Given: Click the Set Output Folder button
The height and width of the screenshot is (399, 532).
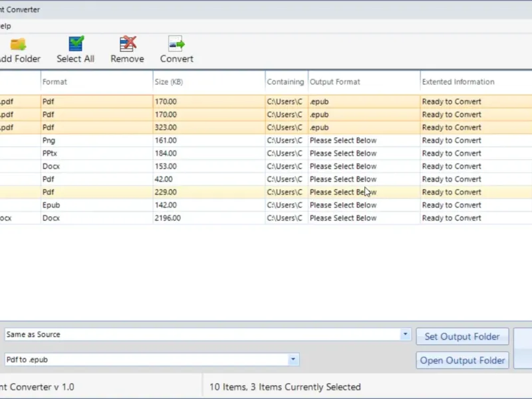Looking at the screenshot, I should point(462,336).
